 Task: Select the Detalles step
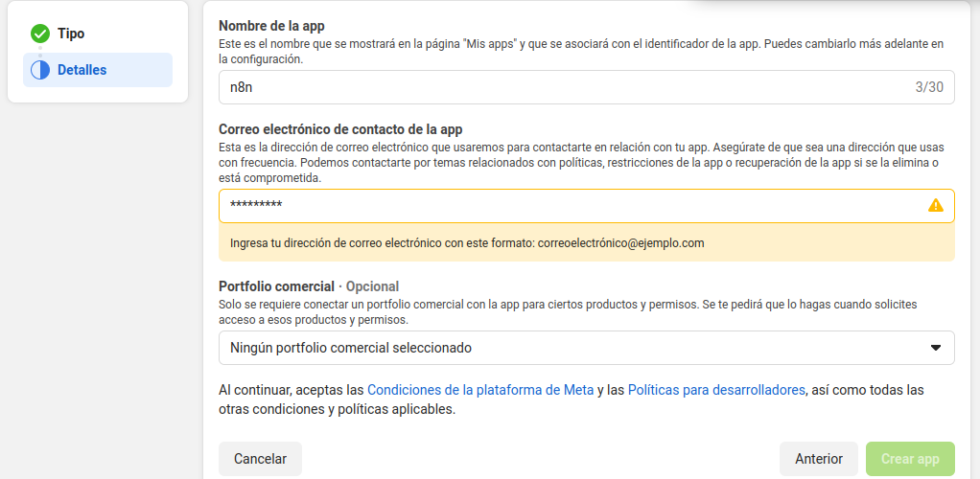point(98,70)
